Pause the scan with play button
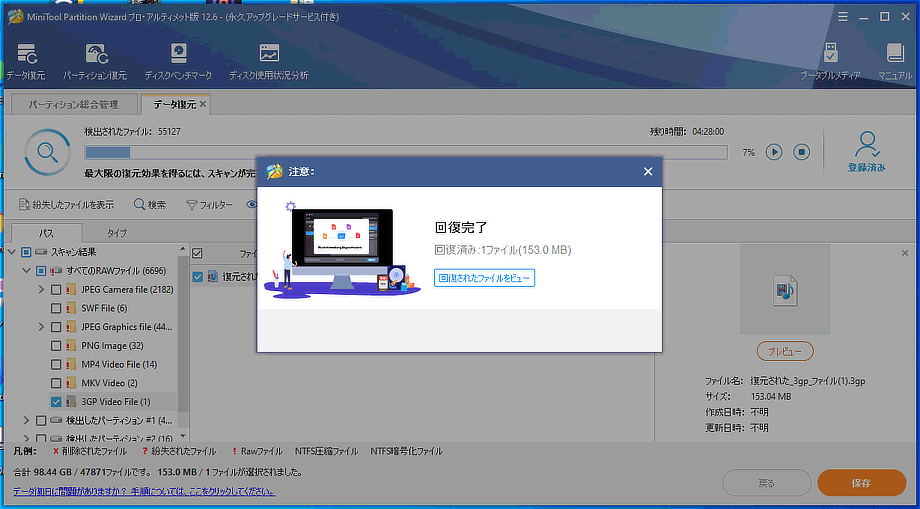Screen dimensions: 920x509 click(774, 152)
